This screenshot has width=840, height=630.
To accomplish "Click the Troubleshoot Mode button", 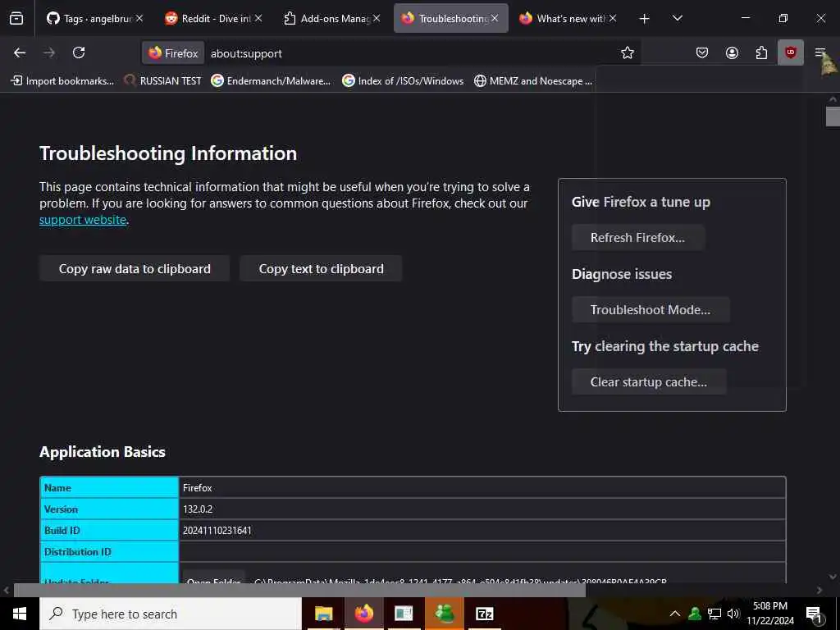I will [651, 309].
